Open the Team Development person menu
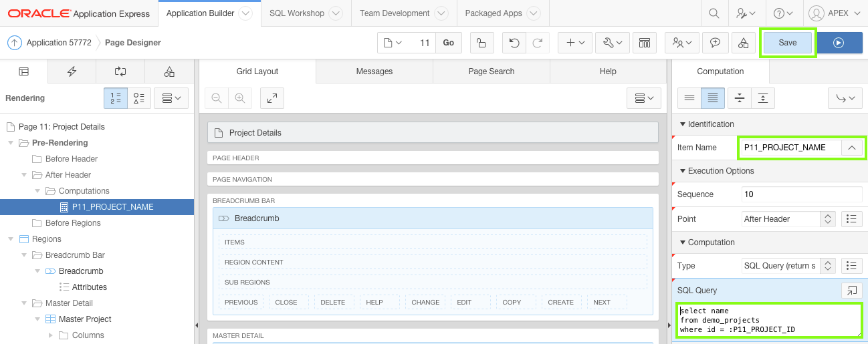This screenshot has width=868, height=344. click(x=682, y=43)
